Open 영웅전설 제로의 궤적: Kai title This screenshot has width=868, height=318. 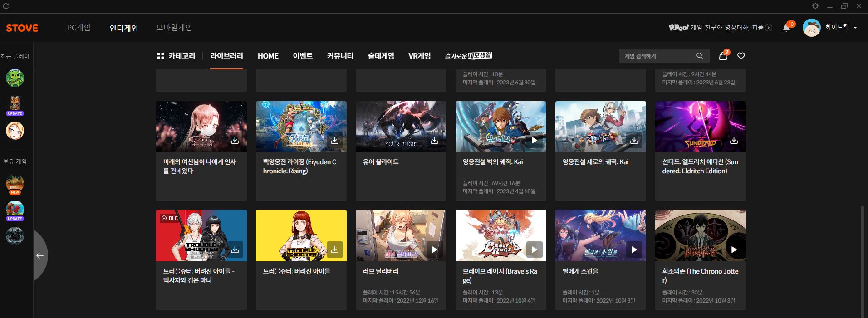[595, 162]
